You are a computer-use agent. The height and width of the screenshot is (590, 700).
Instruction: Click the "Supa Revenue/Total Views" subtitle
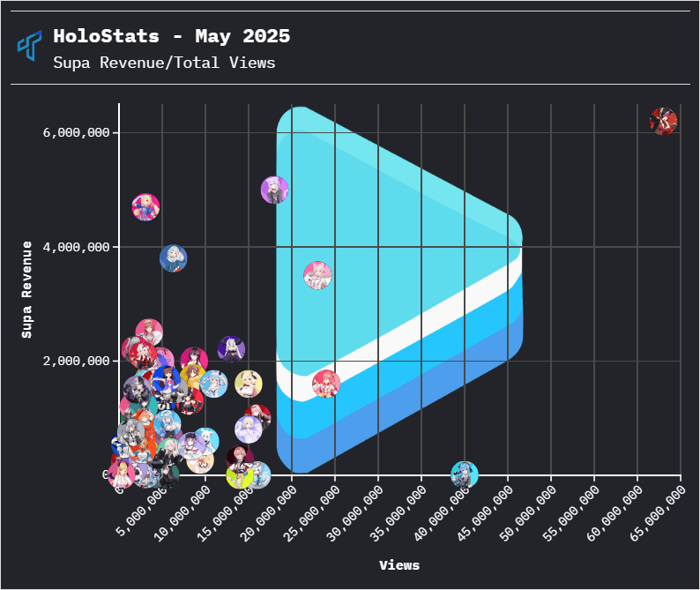click(164, 63)
